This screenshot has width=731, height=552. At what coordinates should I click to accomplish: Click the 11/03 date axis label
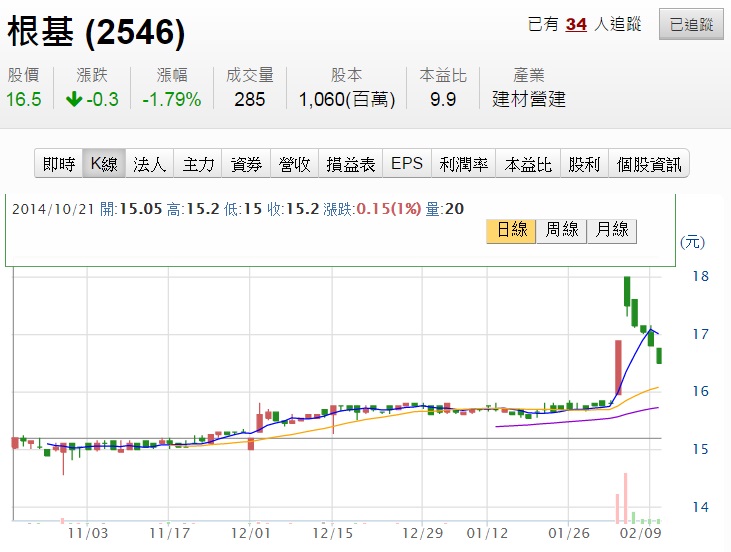click(88, 533)
